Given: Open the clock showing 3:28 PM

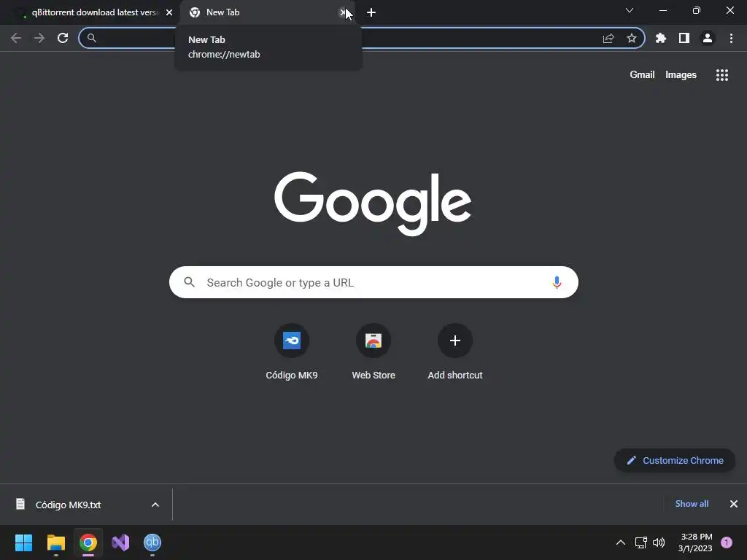Looking at the screenshot, I should [x=695, y=542].
